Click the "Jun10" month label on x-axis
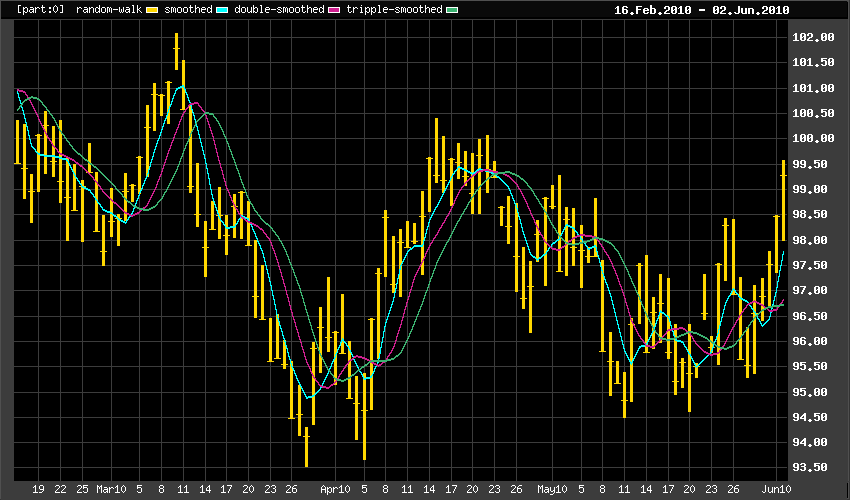The width and height of the screenshot is (850, 500). point(776,489)
